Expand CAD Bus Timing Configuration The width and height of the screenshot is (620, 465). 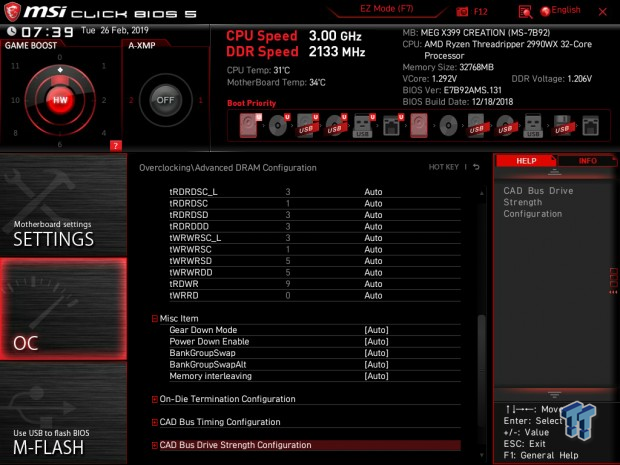click(x=155, y=422)
